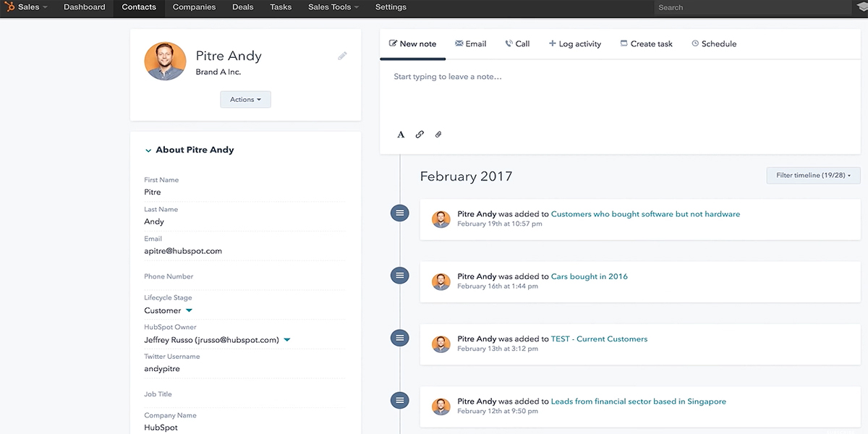Click the timeline marker for February 16th
Screen dimensions: 868x434
click(399, 276)
